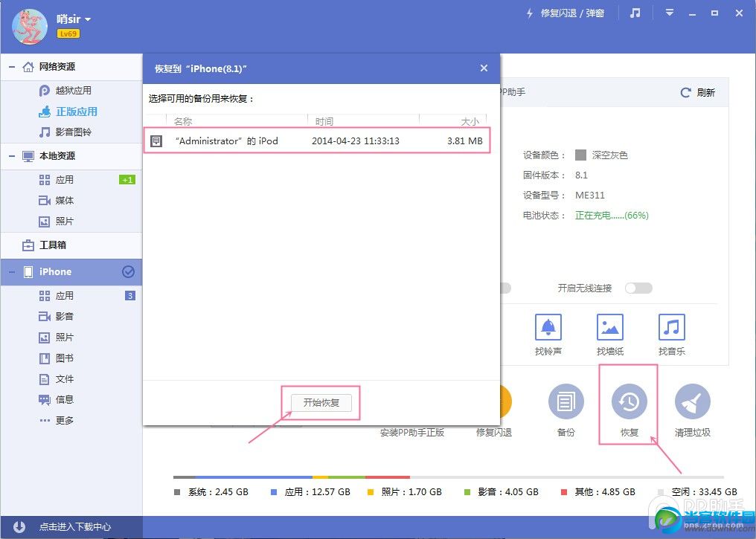Collapse the iPhone device section
Screen dimensions: 756x539
[x=12, y=271]
